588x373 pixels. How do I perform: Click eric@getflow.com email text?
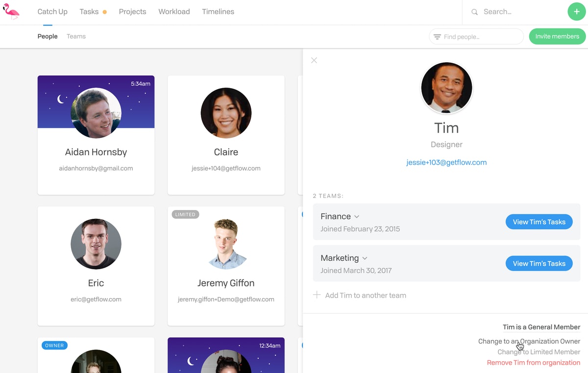pyautogui.click(x=96, y=299)
